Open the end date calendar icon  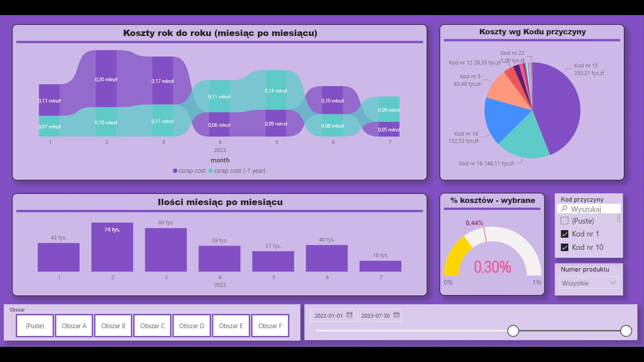(396, 315)
